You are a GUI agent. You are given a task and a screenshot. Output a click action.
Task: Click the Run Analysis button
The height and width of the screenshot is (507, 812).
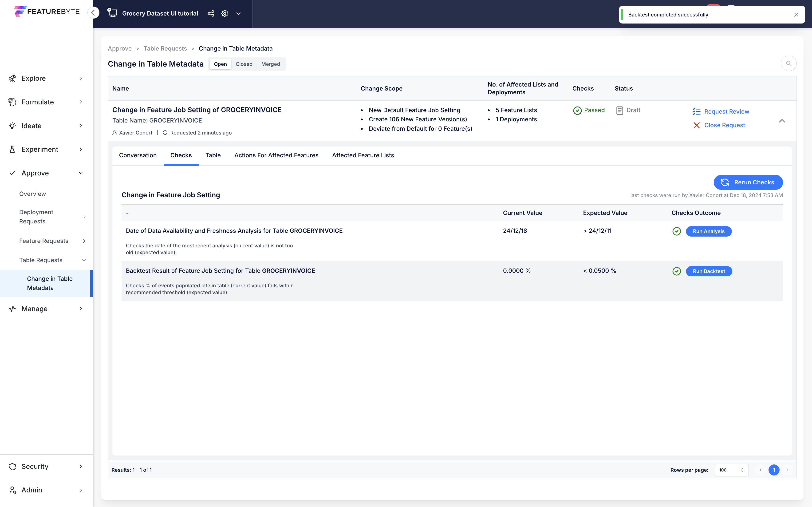coord(709,231)
